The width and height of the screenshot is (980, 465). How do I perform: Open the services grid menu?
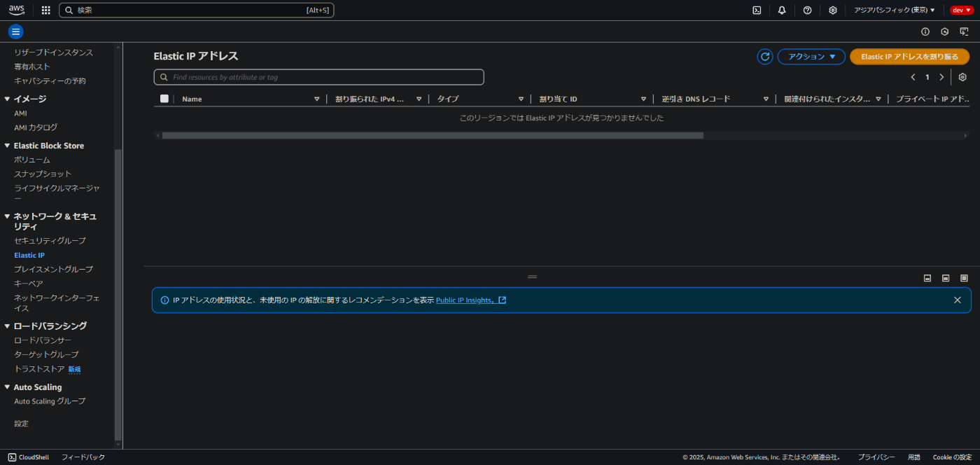coord(46,11)
